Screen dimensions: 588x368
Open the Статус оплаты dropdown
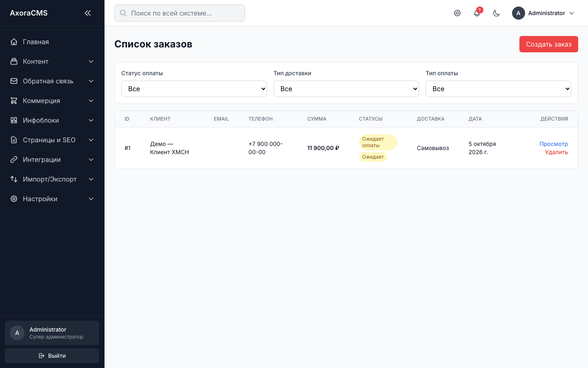(194, 89)
